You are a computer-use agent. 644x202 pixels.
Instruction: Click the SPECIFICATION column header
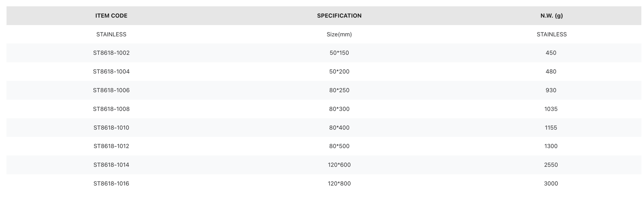[x=339, y=16]
